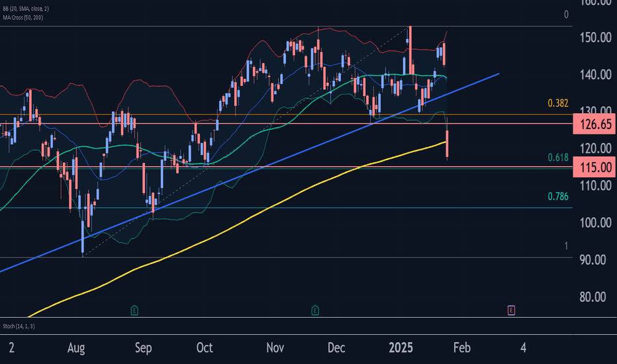Click the 80.00 price axis value
This screenshot has height=364, width=617.
(x=593, y=296)
